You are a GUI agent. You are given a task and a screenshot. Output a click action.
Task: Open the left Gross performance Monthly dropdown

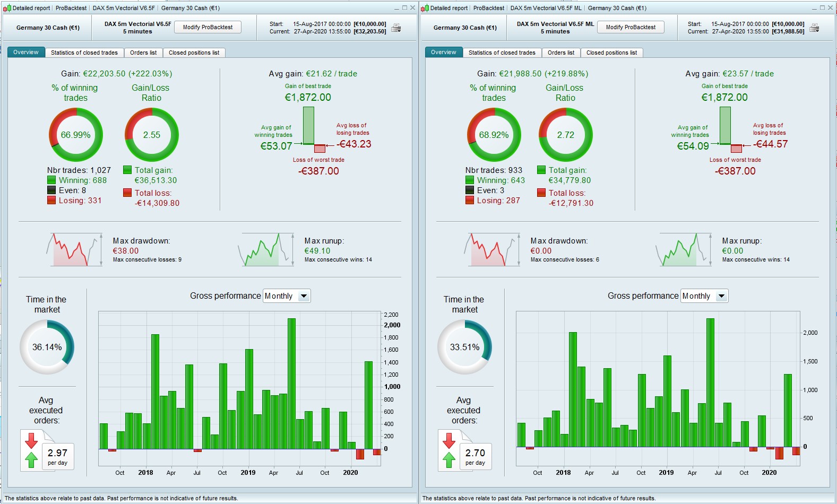(287, 296)
